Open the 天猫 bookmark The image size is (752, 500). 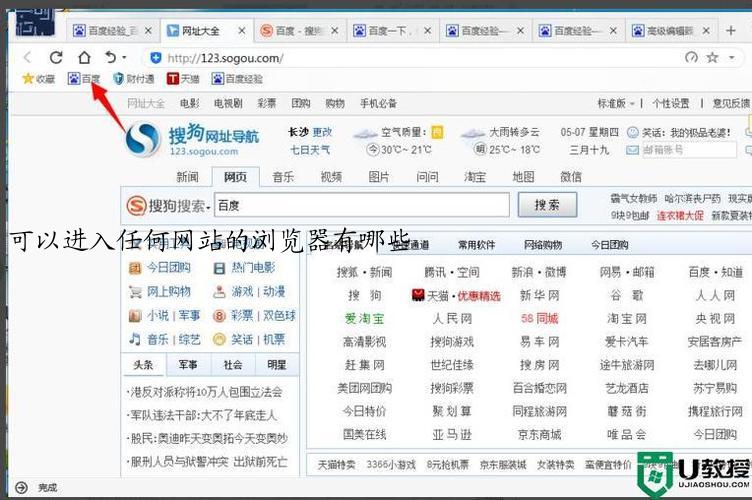183,79
